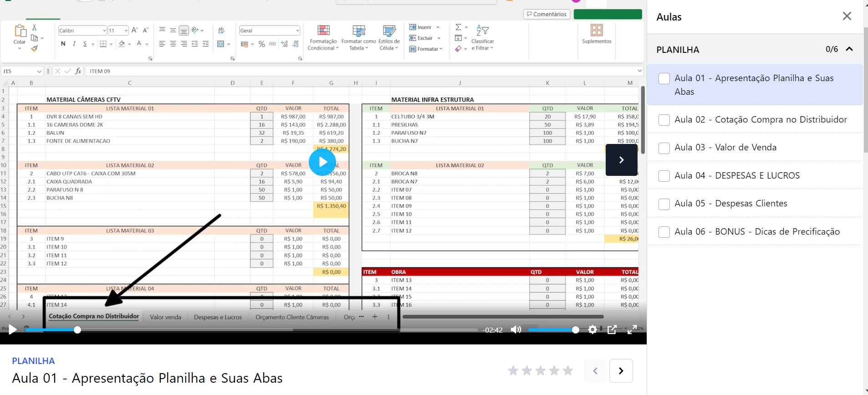Check the Aula 03 Valor de Venda checkbox
This screenshot has width=868, height=395.
point(664,148)
